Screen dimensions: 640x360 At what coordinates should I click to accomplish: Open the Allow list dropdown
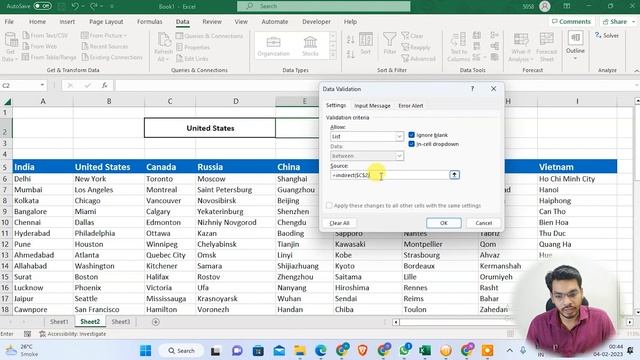click(x=399, y=136)
